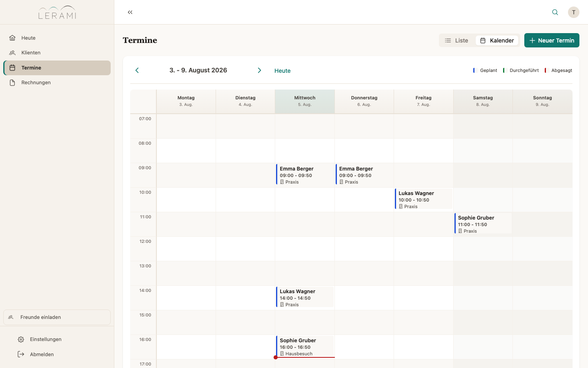Image resolution: width=588 pixels, height=368 pixels.
Task: Open Emma Berger appointment on Donnerstag
Action: (364, 175)
